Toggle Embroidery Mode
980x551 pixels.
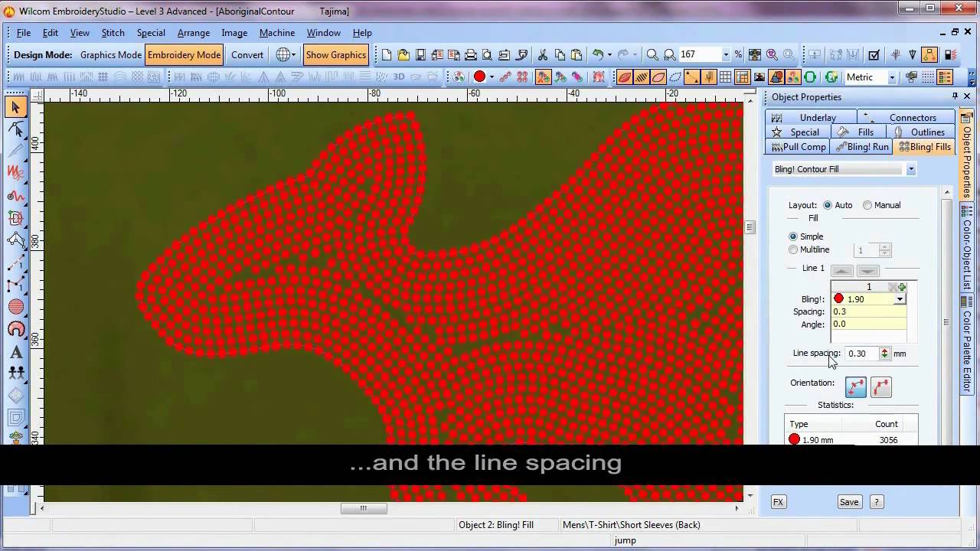(184, 54)
